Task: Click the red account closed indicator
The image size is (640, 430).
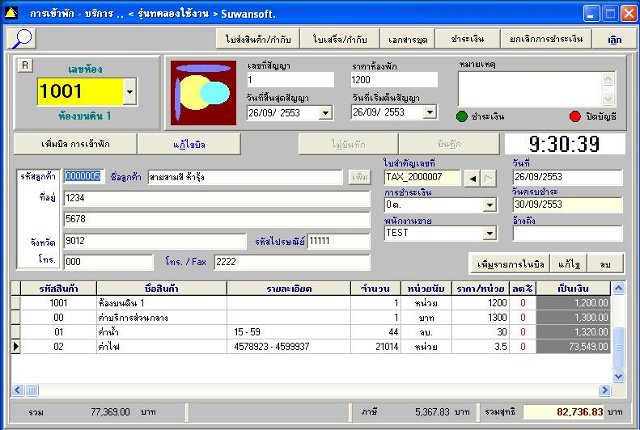Action: [x=575, y=116]
